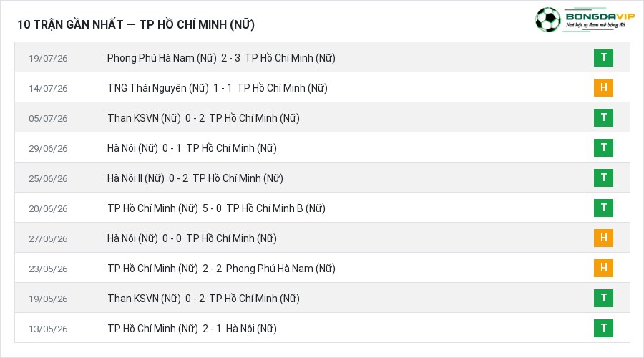644x358 pixels.
Task: Click the orange H badge for 14/07/26 match
Action: (603, 87)
